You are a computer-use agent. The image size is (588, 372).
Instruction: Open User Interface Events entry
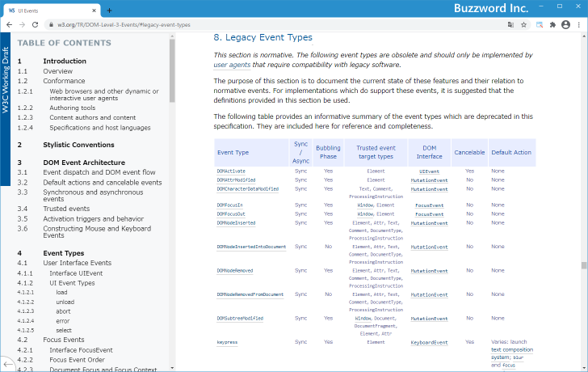pyautogui.click(x=78, y=263)
